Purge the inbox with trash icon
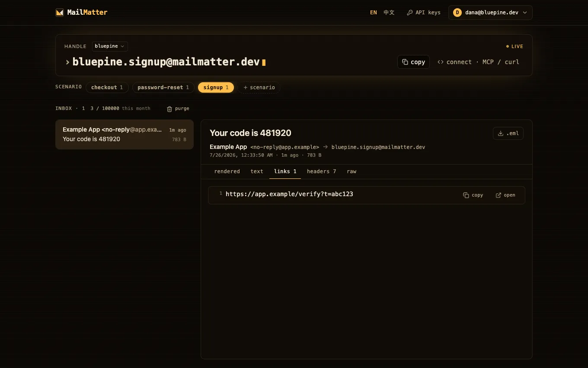 tap(178, 109)
